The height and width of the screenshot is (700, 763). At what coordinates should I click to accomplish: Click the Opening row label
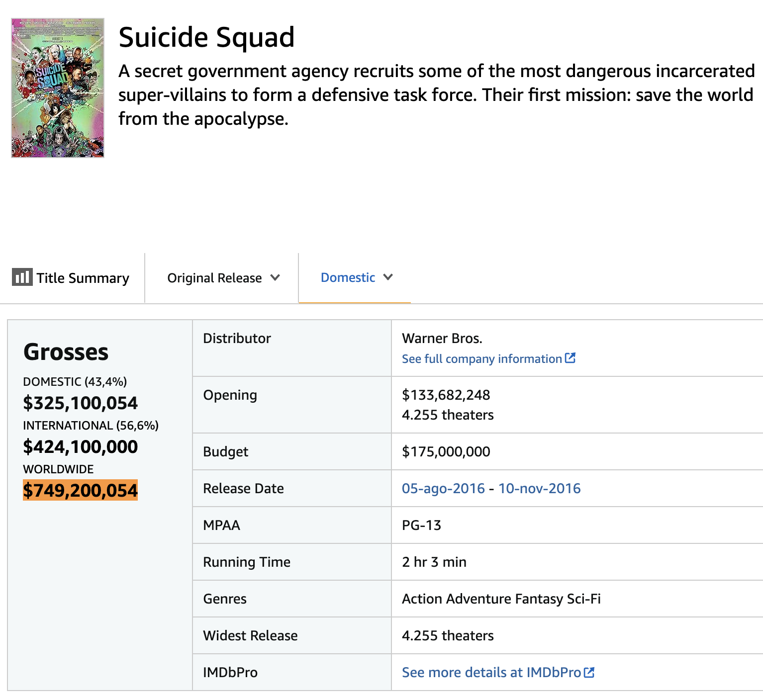pyautogui.click(x=230, y=395)
